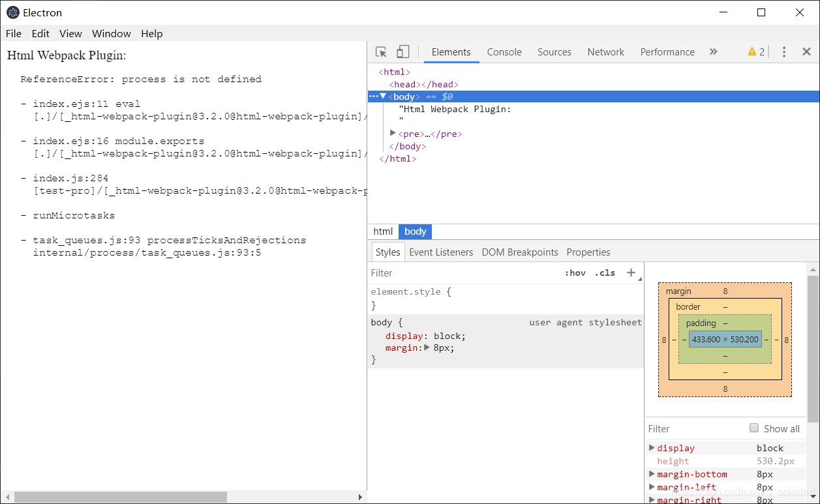
Task: Show more DevTools tabs chevron
Action: 713,52
